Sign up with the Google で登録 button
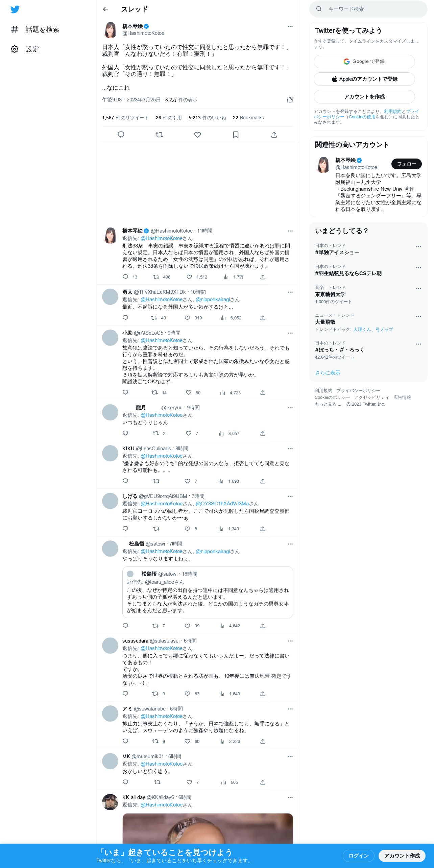 click(x=364, y=62)
